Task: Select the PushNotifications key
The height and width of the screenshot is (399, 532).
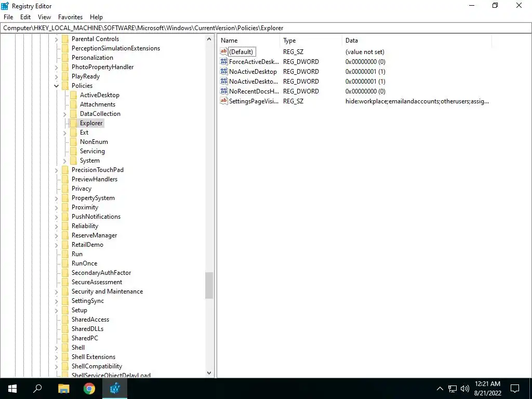Action: click(x=96, y=217)
